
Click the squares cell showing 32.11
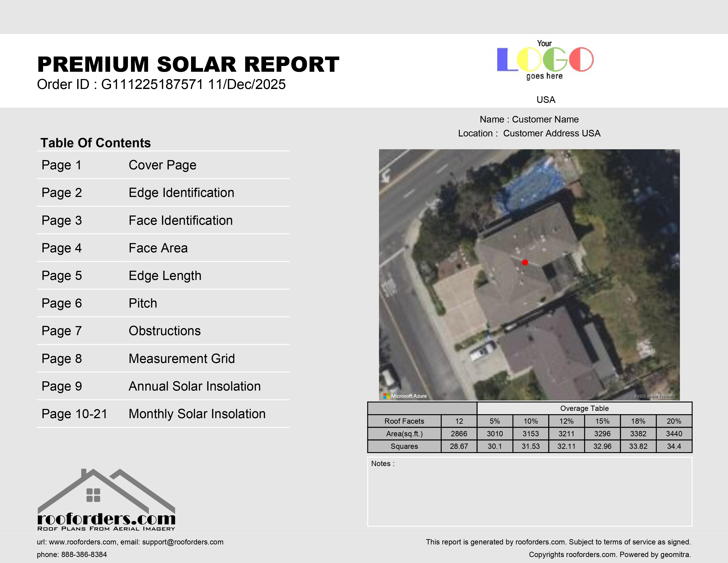coord(566,446)
